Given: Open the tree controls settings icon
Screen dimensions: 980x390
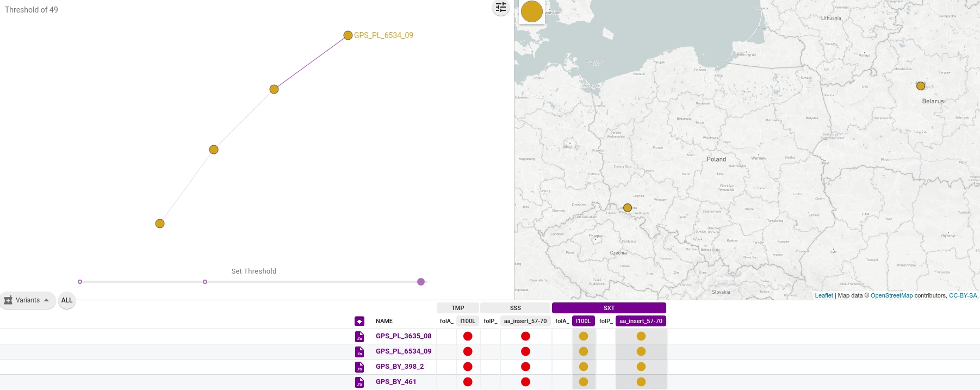Looking at the screenshot, I should (500, 8).
